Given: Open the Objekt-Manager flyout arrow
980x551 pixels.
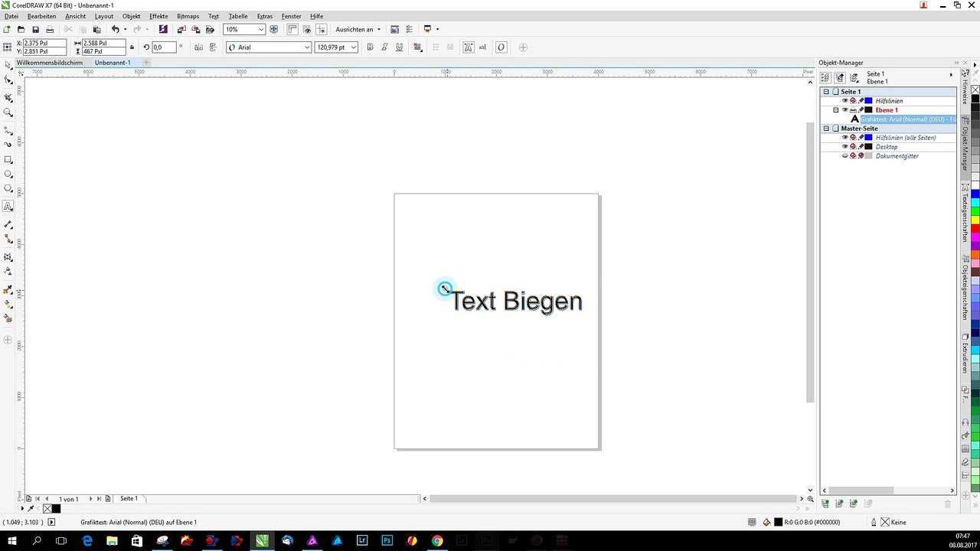Looking at the screenshot, I should [x=951, y=74].
